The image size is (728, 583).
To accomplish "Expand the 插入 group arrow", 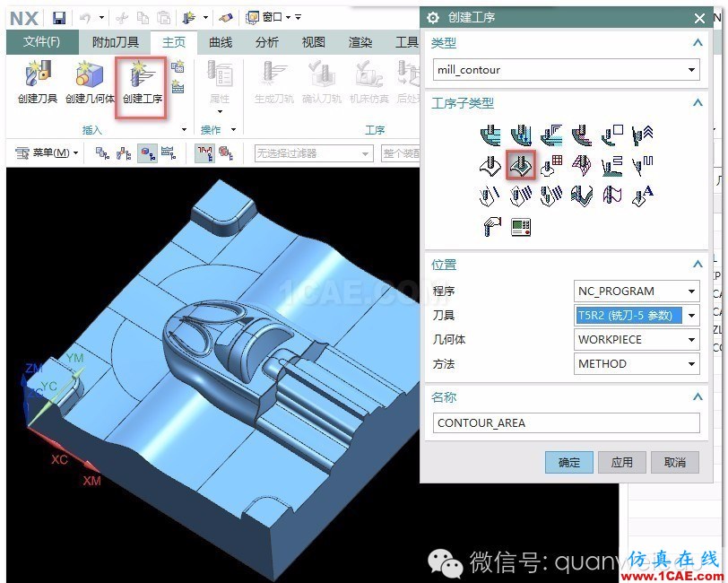I will tap(185, 130).
